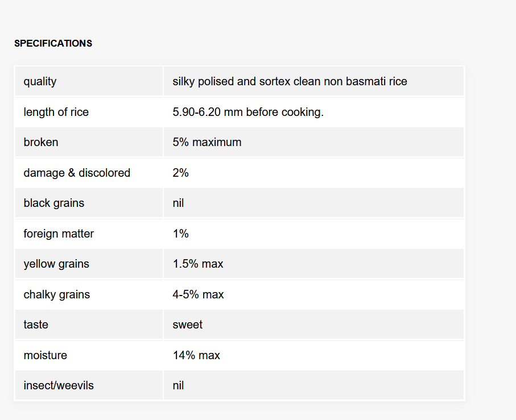
Task: Click the 'sweet' taste value
Action: point(188,325)
